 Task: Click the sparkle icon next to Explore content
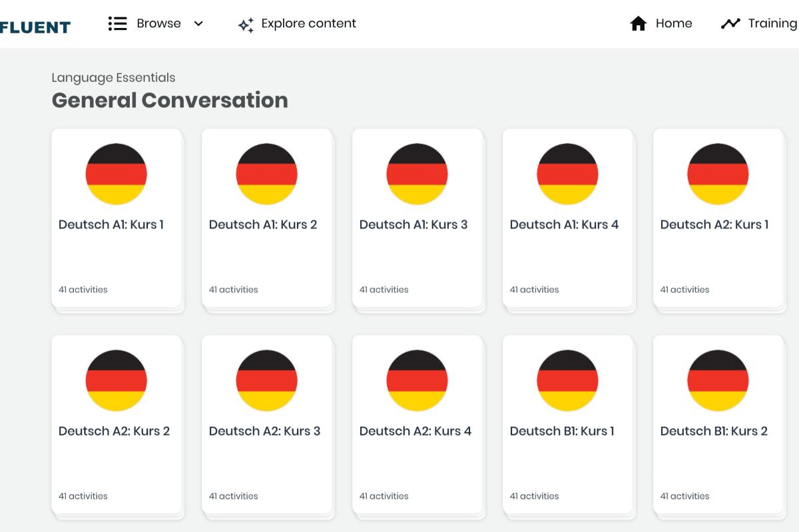246,24
